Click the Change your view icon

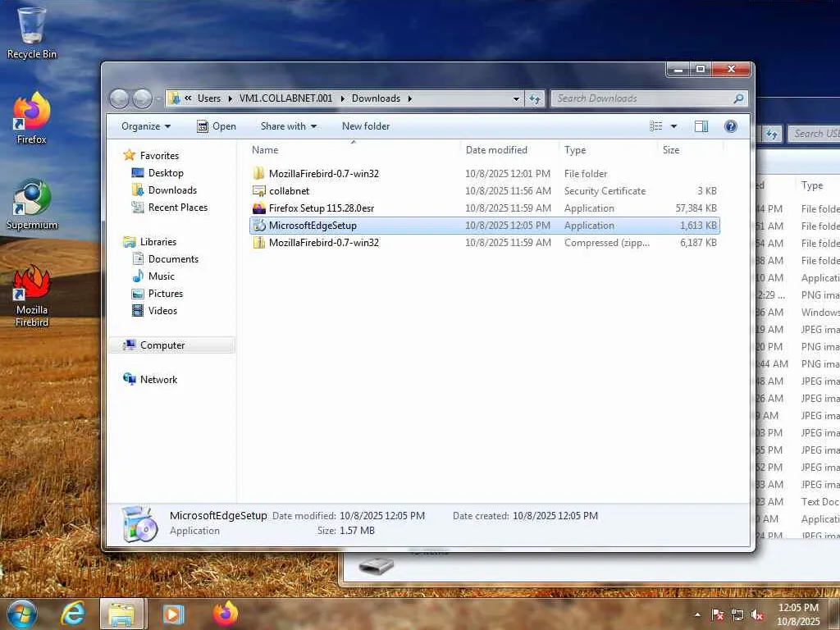[655, 126]
